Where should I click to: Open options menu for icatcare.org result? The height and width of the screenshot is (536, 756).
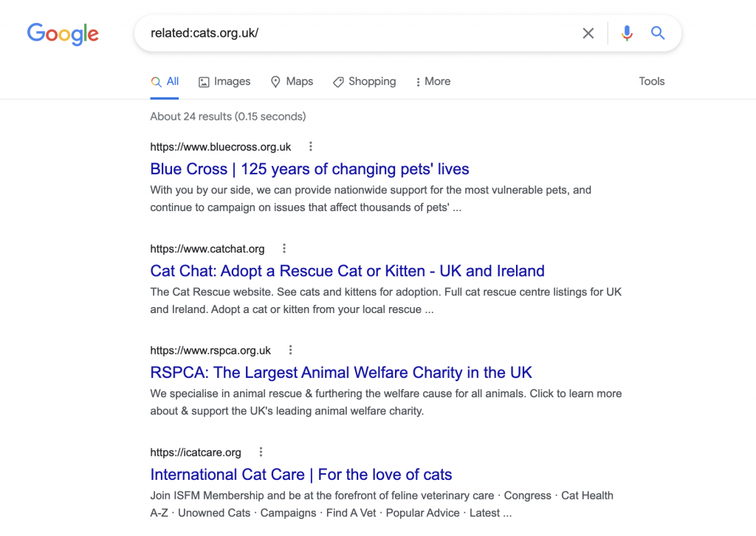tap(261, 452)
